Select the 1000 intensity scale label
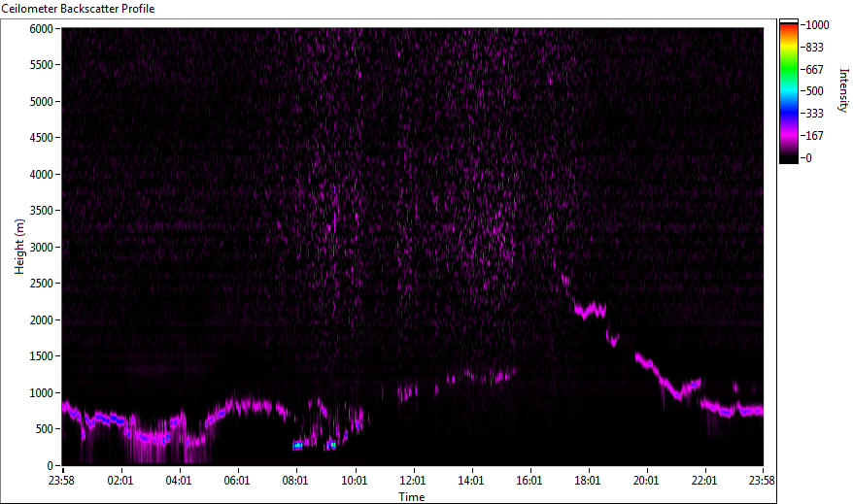The height and width of the screenshot is (504, 853). coord(818,25)
